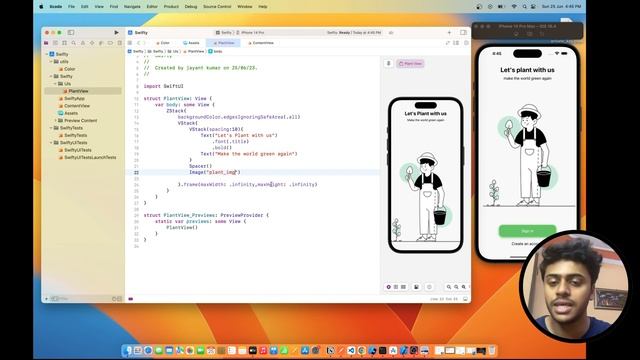
Task: Click the plus Library button
Action: click(x=449, y=32)
